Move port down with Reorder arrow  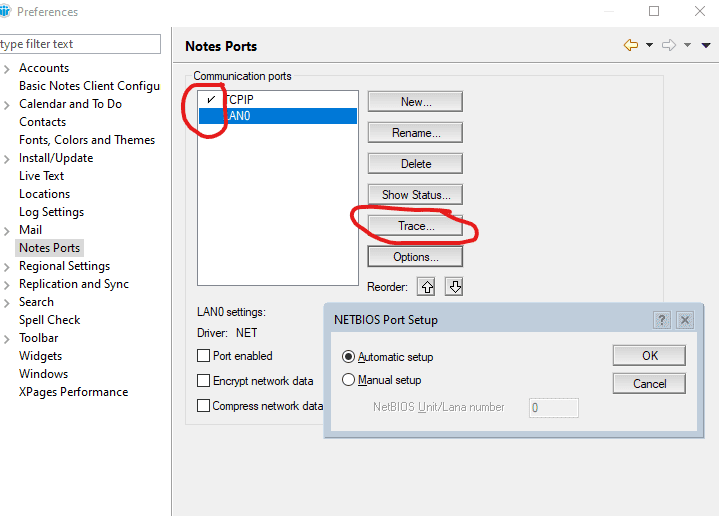click(454, 287)
